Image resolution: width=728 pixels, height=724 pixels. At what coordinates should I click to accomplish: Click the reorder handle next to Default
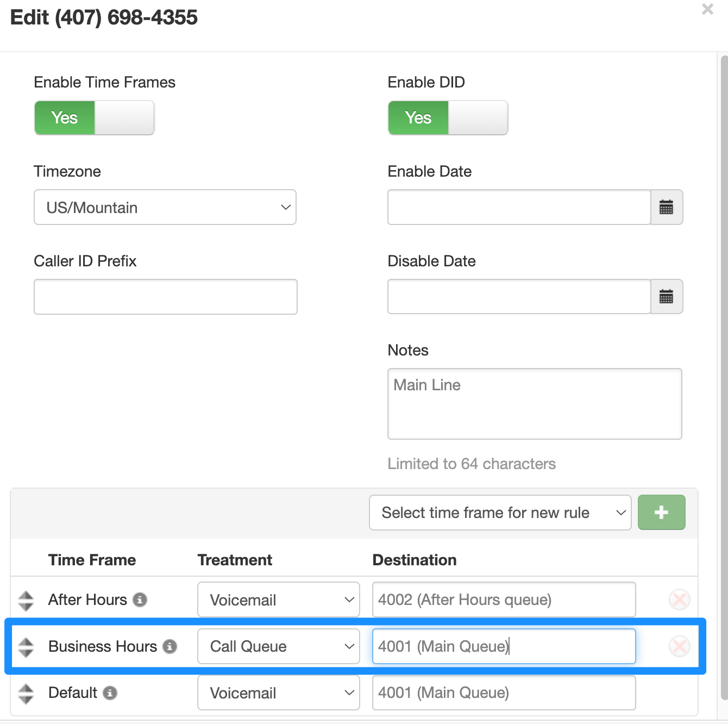coord(26,693)
